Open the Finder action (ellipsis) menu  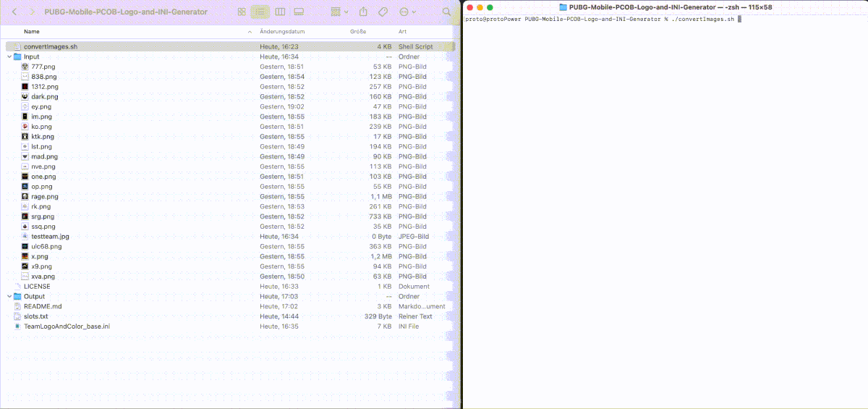pos(408,12)
